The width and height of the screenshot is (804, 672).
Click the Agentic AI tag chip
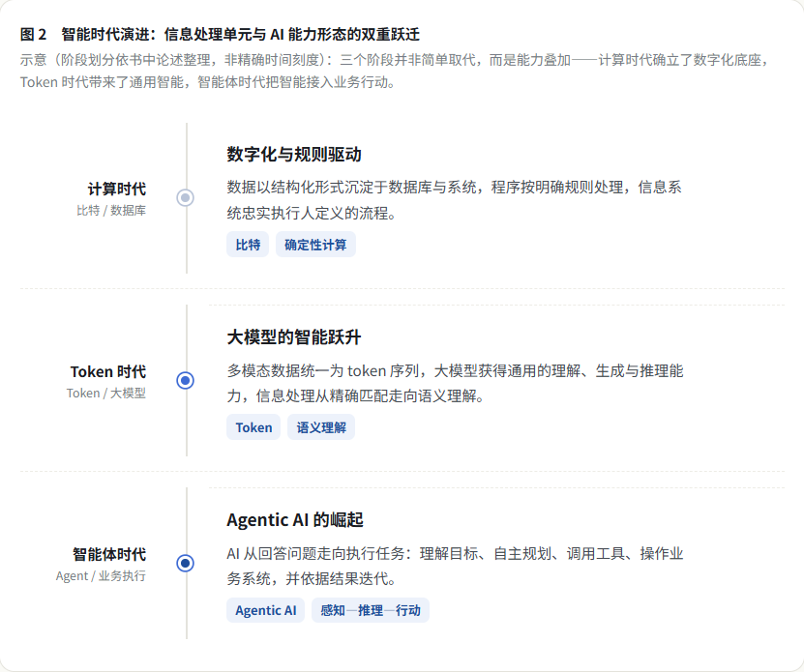pos(266,610)
